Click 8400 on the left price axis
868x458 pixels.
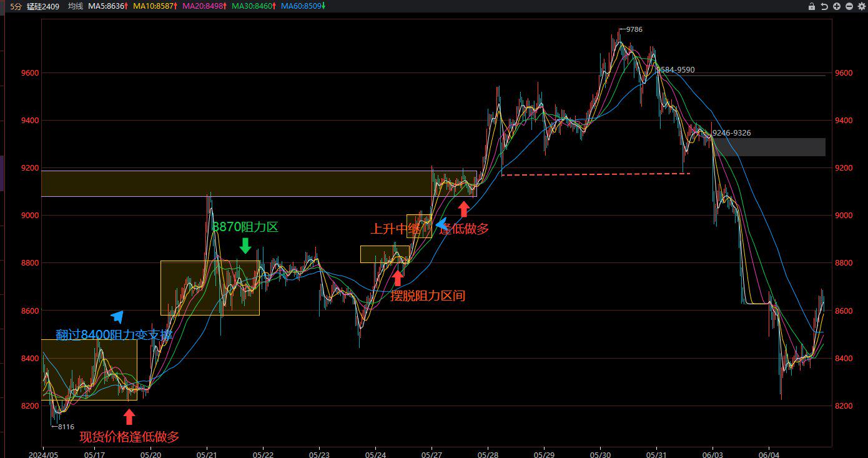(31, 359)
